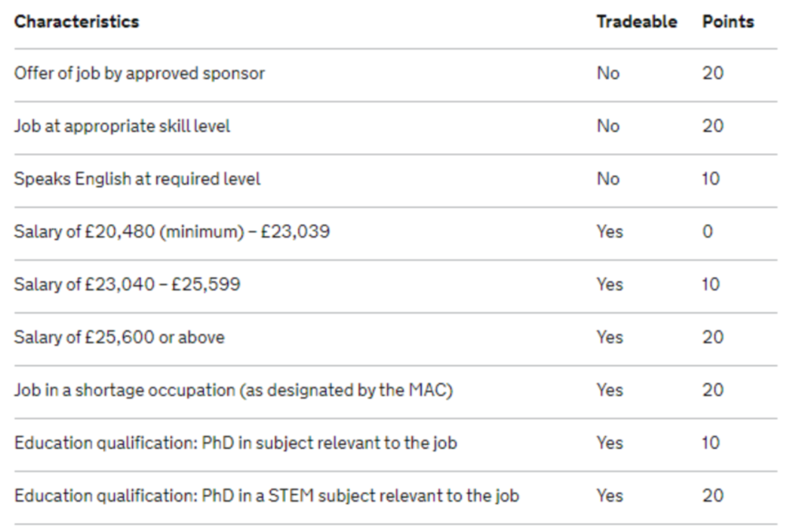Click the PhD in a STEM subject row
The height and width of the screenshot is (532, 793).
[267, 496]
